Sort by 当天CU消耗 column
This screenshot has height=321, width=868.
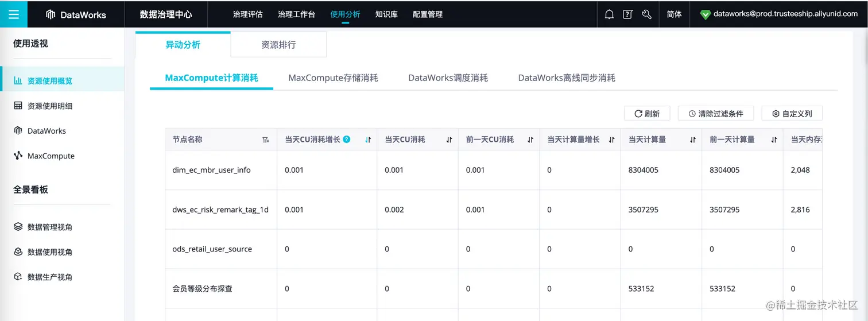[x=449, y=140]
